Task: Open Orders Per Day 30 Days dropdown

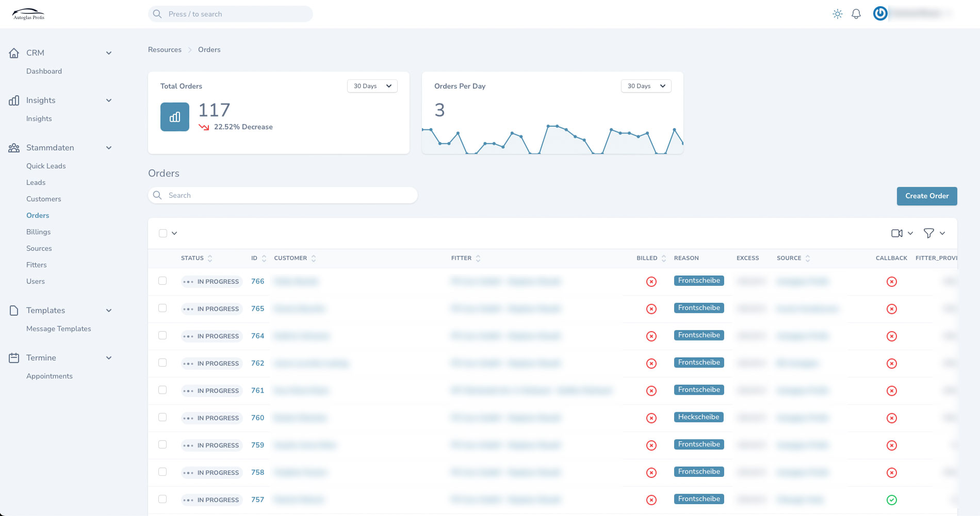Action: click(646, 86)
